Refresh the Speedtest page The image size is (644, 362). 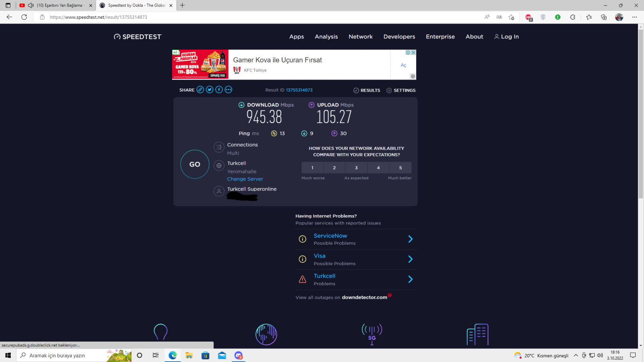24,17
